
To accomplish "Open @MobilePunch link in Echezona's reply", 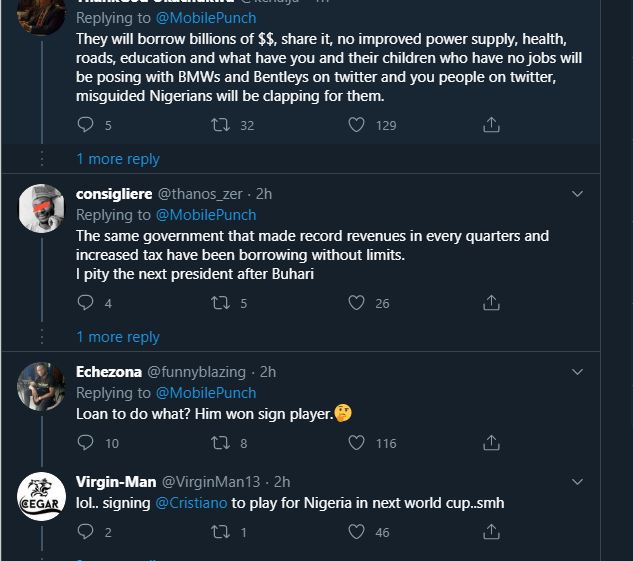I will [205, 393].
